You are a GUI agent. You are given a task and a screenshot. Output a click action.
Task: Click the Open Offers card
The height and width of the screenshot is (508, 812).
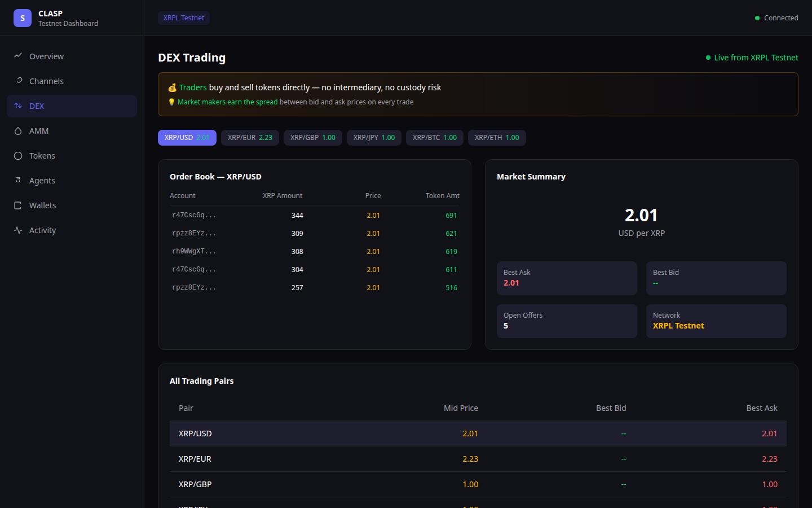click(566, 321)
